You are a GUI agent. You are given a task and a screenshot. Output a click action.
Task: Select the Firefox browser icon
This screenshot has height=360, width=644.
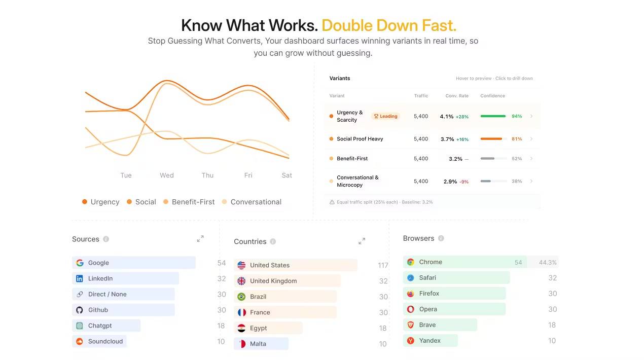point(411,294)
